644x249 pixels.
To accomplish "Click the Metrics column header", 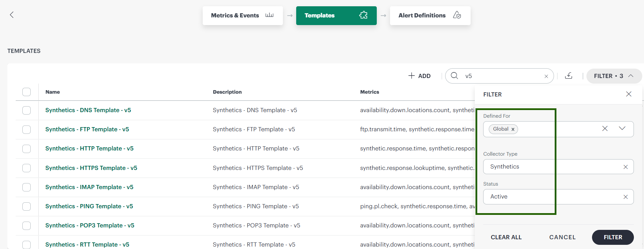I will 369,92.
